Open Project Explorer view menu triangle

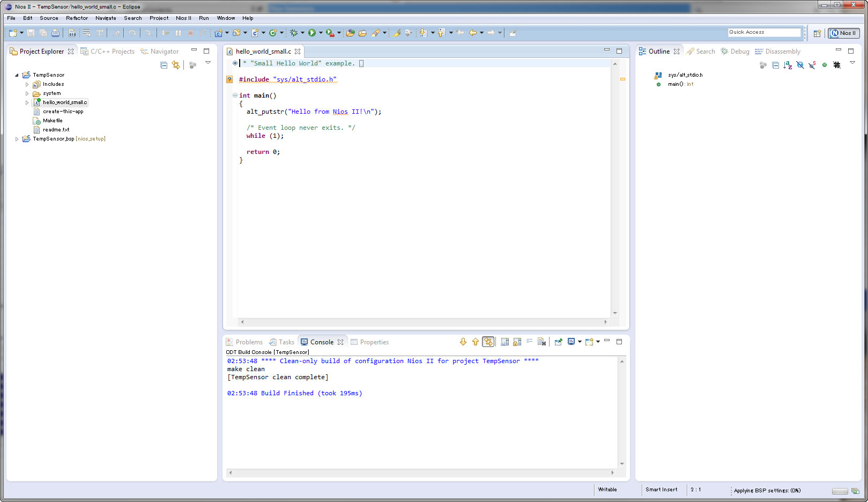[x=208, y=63]
